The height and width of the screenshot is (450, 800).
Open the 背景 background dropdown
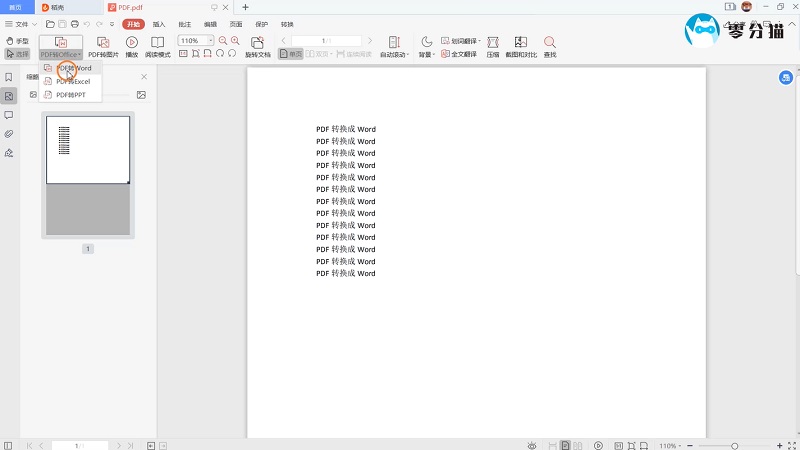point(427,47)
